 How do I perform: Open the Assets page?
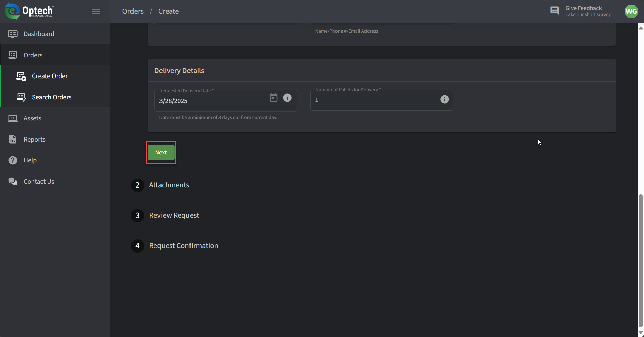(32, 118)
